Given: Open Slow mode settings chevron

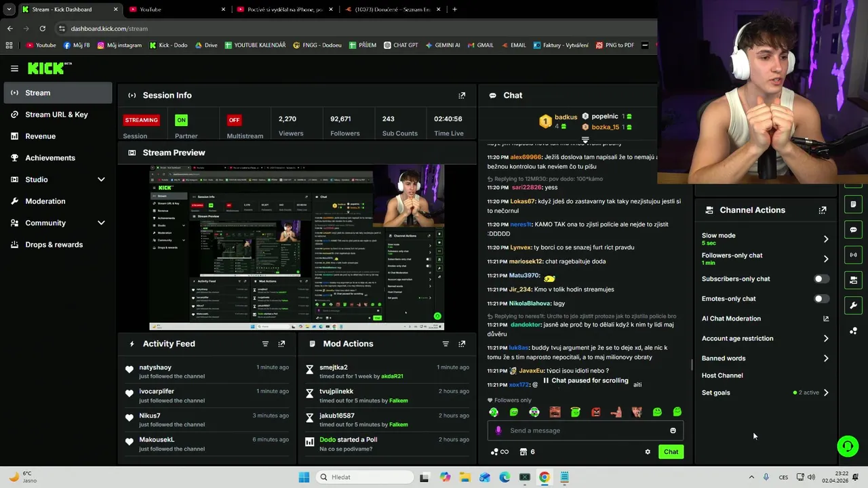Looking at the screenshot, I should tap(825, 239).
